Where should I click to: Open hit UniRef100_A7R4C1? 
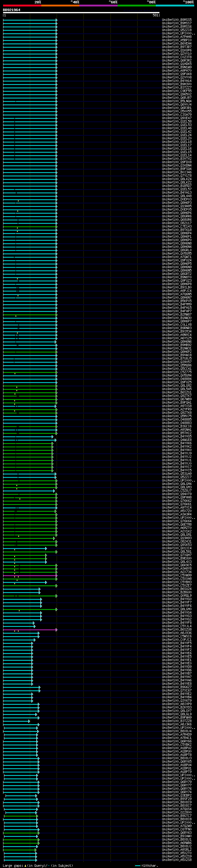(x=177, y=737)
